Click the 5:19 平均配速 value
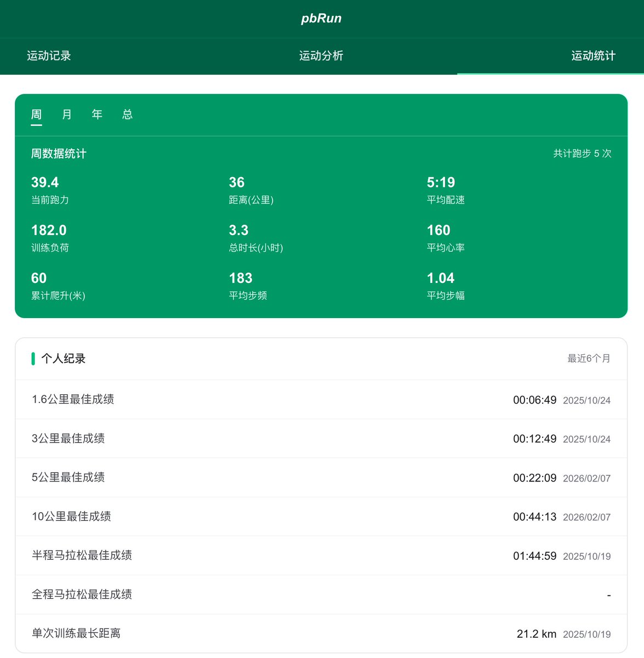644x658 pixels. click(x=441, y=183)
